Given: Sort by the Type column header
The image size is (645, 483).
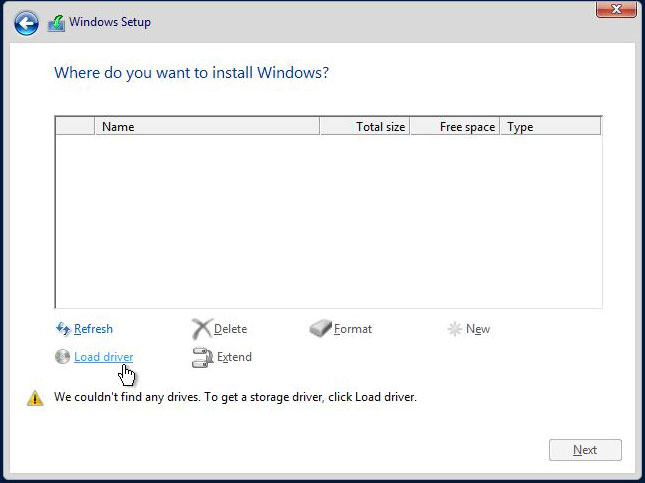Looking at the screenshot, I should point(551,127).
